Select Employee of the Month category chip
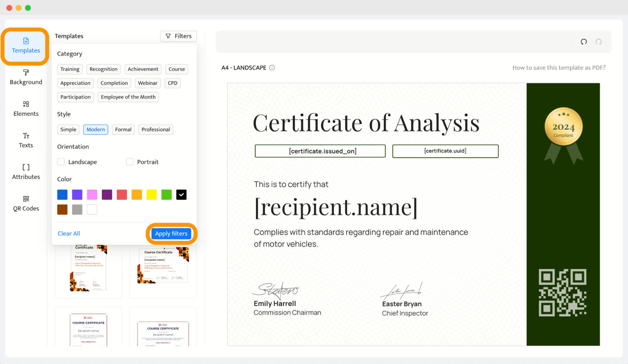 pyautogui.click(x=128, y=97)
